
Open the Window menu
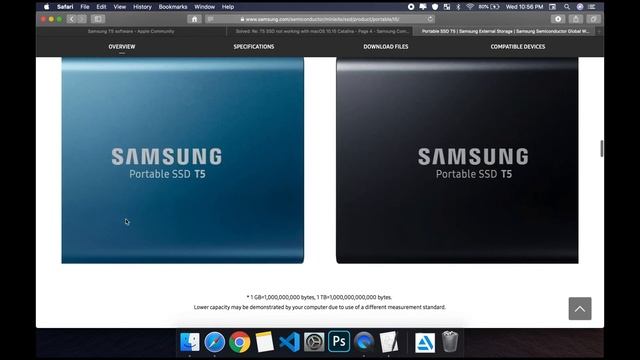(204, 7)
